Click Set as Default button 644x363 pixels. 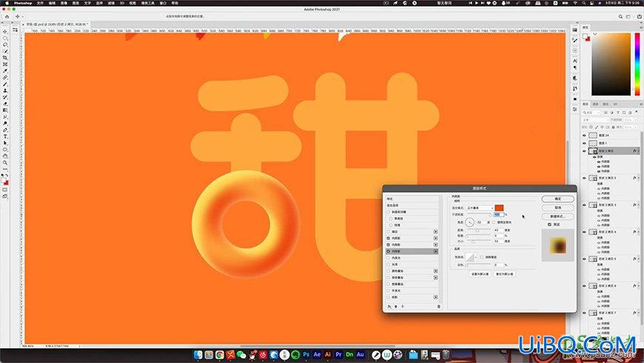pyautogui.click(x=480, y=274)
